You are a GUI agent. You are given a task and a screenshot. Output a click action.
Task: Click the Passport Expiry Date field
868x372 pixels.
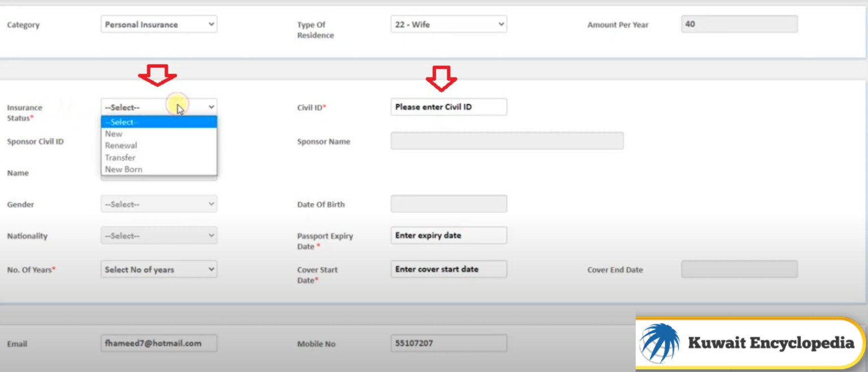(x=448, y=235)
